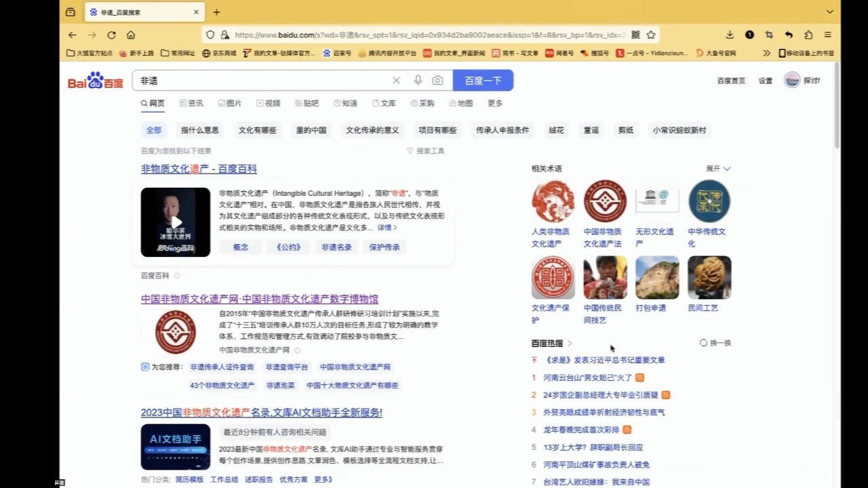Screen dimensions: 868x488
Task: Open the downloads arrow icon in toolbar
Action: coord(730,35)
